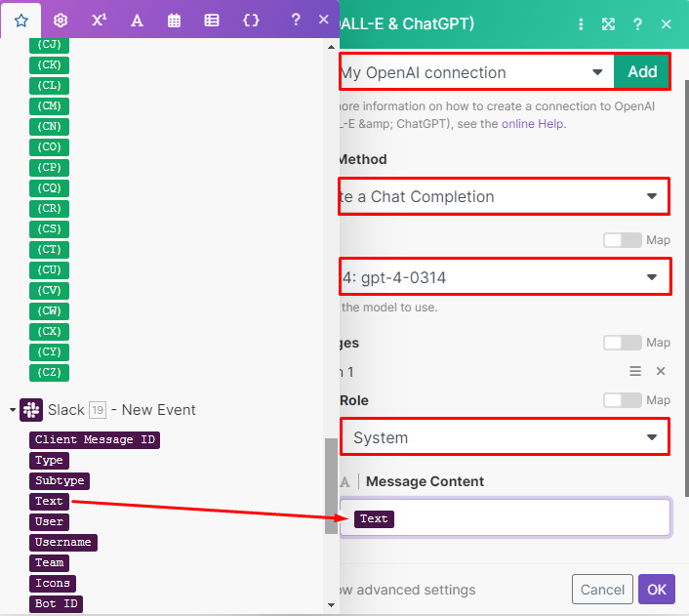Remove message Item 1 with the X
Image resolution: width=689 pixels, height=616 pixels.
click(x=661, y=371)
